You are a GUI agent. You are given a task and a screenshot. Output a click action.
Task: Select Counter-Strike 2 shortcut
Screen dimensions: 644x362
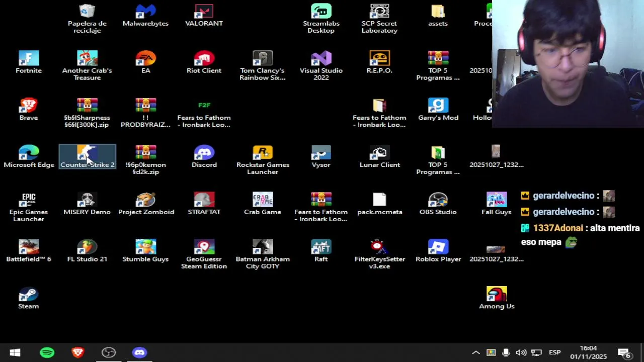[x=87, y=157]
